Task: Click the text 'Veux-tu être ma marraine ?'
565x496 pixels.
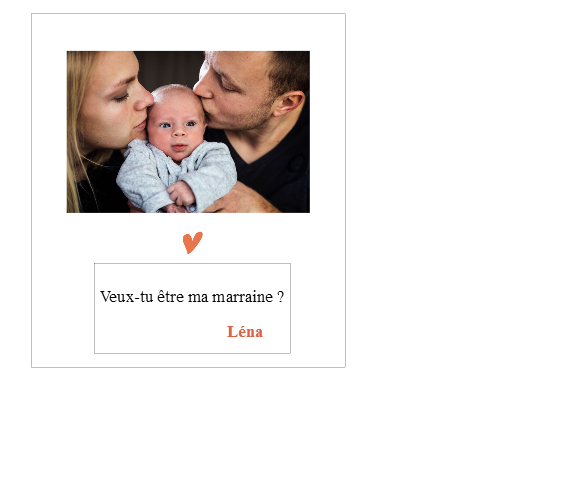Action: (x=192, y=297)
